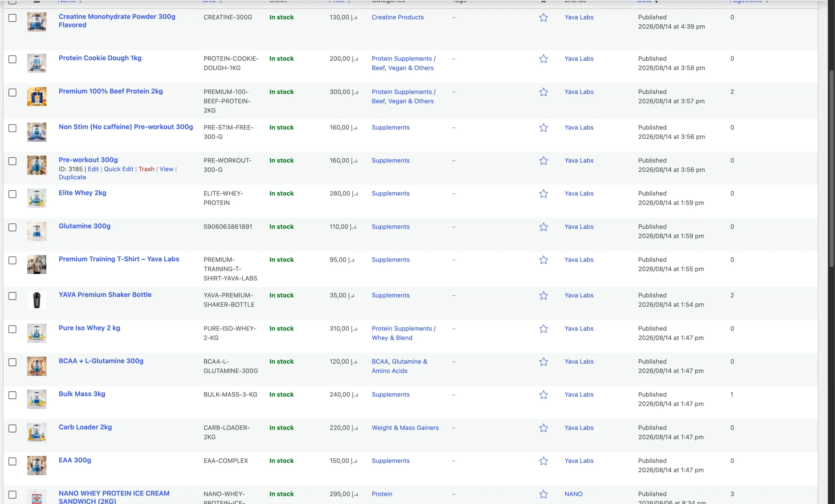Click In stock status for Carb Loader 2kg
Viewport: 835px width, 504px height.
click(281, 428)
